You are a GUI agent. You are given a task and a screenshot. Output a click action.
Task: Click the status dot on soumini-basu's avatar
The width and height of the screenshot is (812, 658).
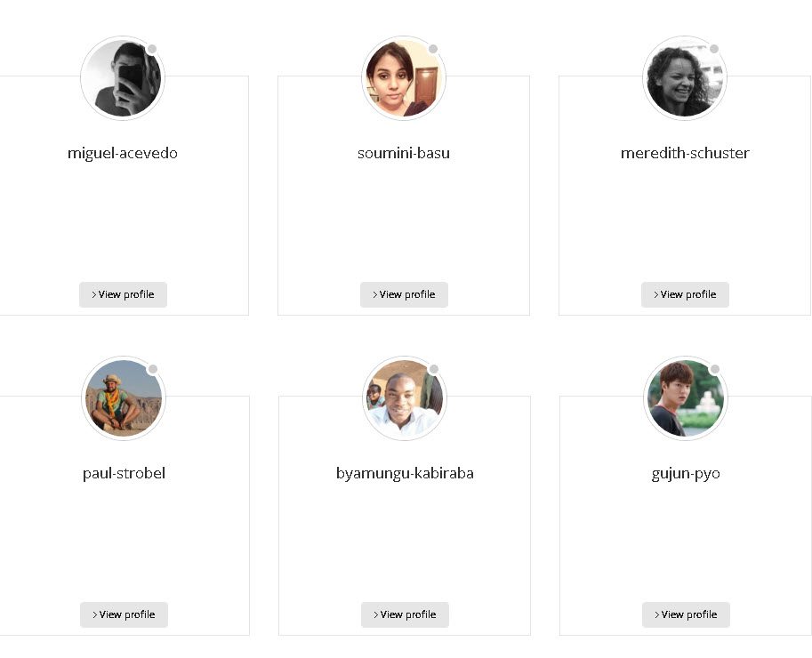pos(433,49)
